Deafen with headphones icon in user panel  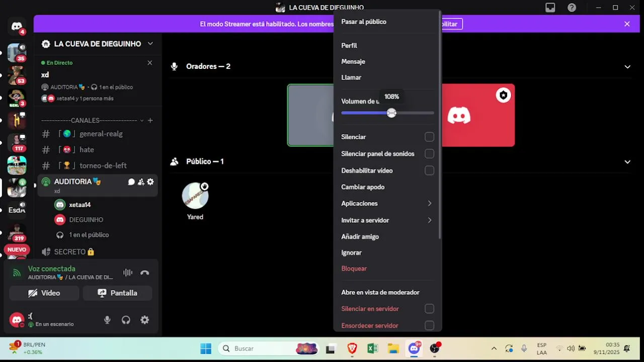[x=126, y=320]
